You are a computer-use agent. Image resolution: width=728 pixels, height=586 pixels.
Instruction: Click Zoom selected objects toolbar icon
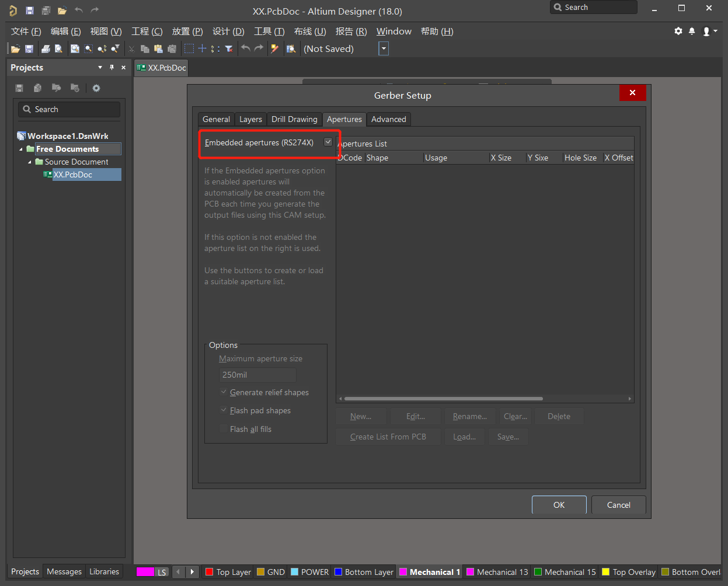(x=102, y=49)
